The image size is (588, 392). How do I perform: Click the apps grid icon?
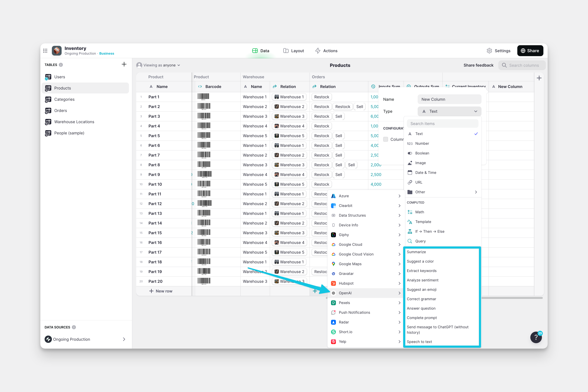click(x=45, y=51)
